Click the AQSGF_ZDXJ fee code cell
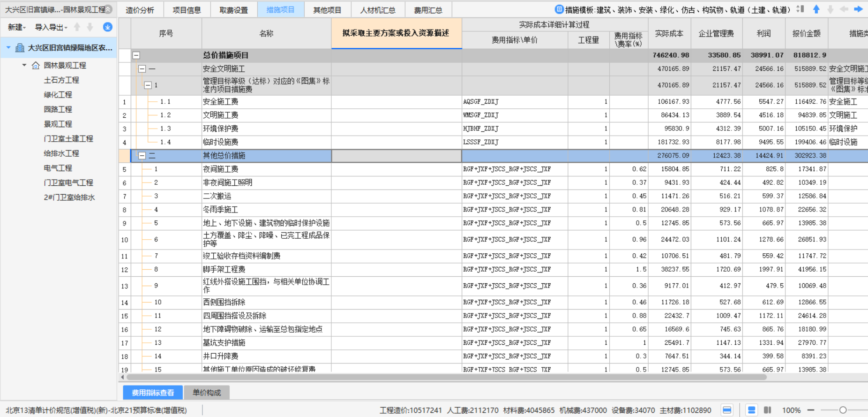The height and width of the screenshot is (417, 868). [x=515, y=102]
